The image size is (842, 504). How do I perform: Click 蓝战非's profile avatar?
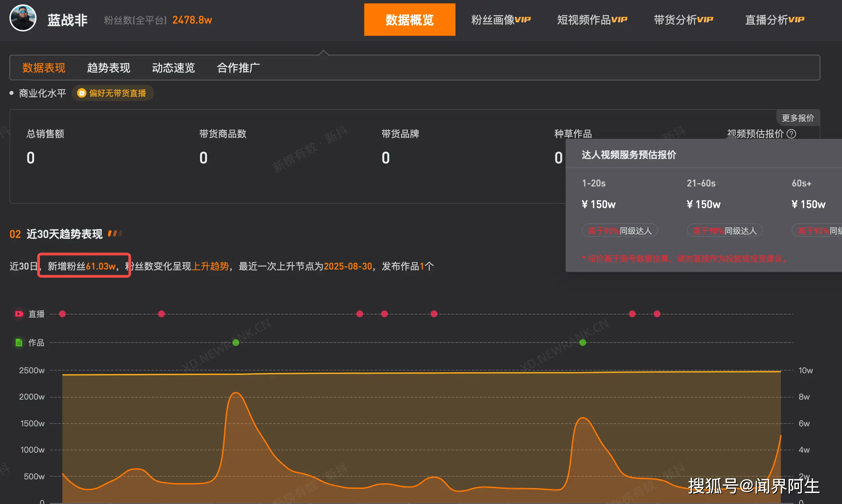pyautogui.click(x=22, y=18)
